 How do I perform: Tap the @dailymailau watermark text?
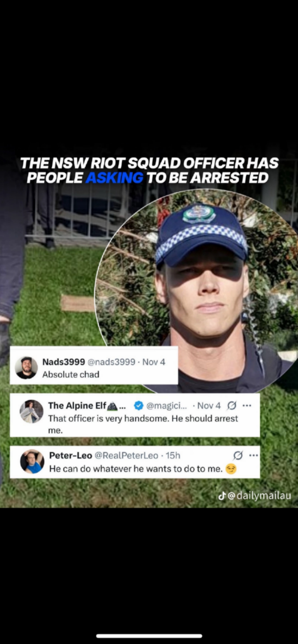point(259,496)
